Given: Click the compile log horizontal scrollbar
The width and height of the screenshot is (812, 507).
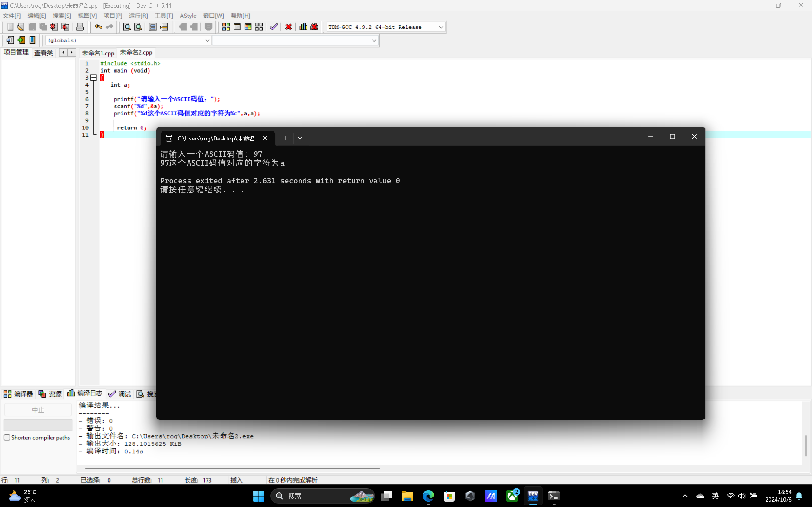Looking at the screenshot, I should point(232,468).
